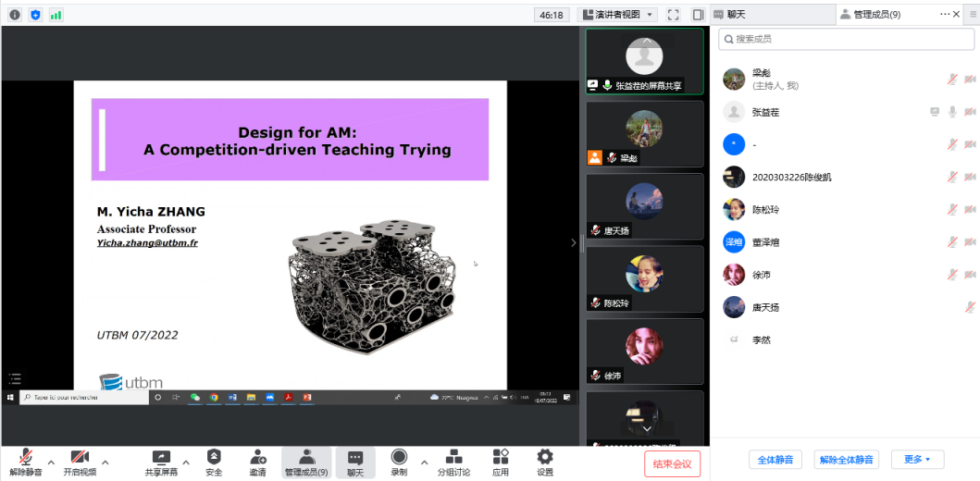
Task: Open the speaker view (演讲者视图) dropdown
Action: [x=617, y=15]
